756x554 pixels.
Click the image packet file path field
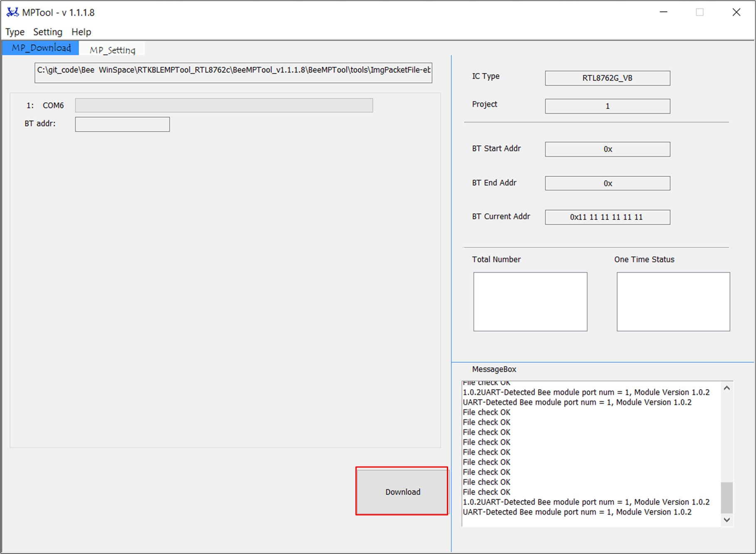[233, 72]
